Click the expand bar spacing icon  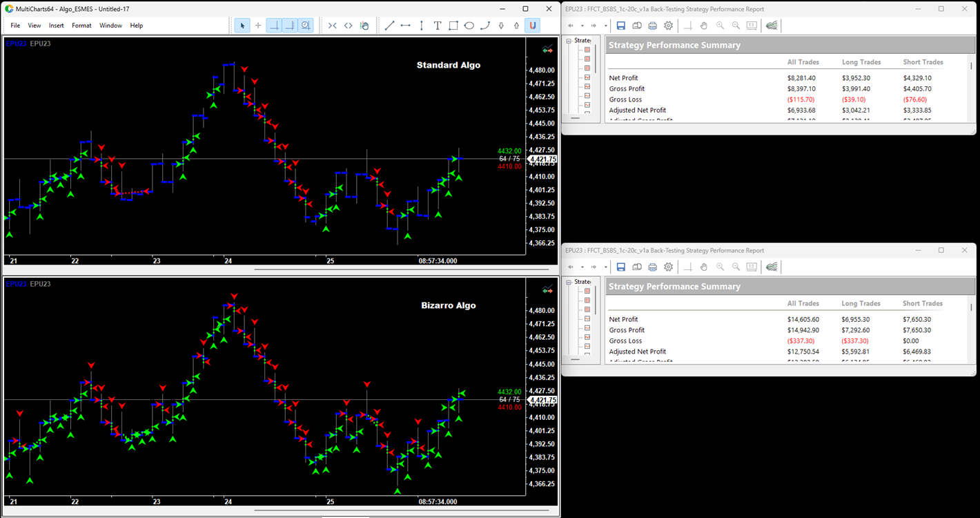click(x=349, y=26)
